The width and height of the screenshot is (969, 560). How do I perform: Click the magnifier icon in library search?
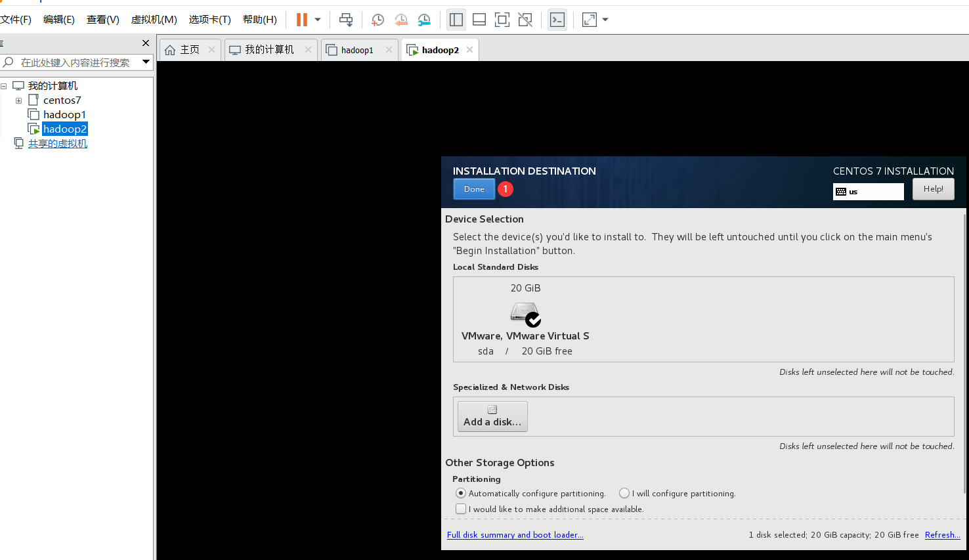(x=9, y=62)
